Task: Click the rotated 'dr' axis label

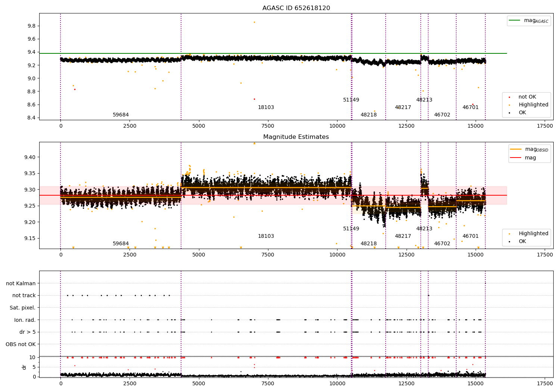Action: click(x=24, y=367)
